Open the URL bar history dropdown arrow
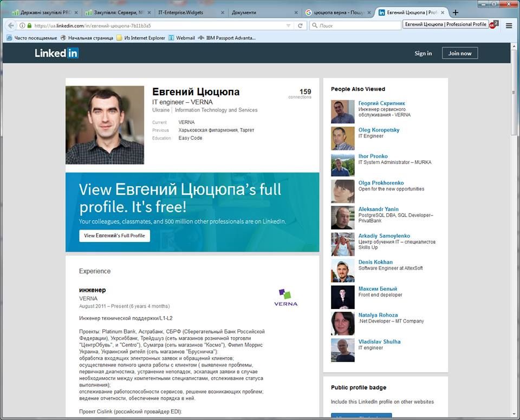 pos(288,25)
